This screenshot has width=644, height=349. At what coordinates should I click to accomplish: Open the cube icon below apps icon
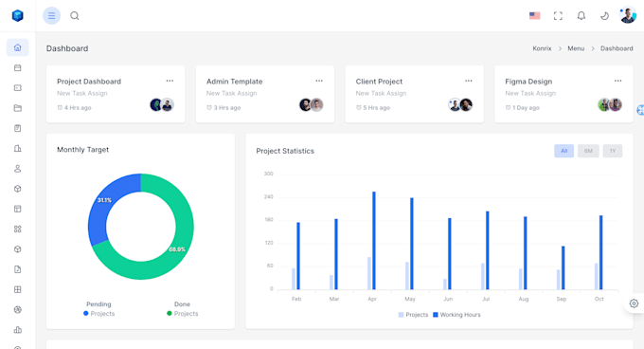click(x=18, y=248)
